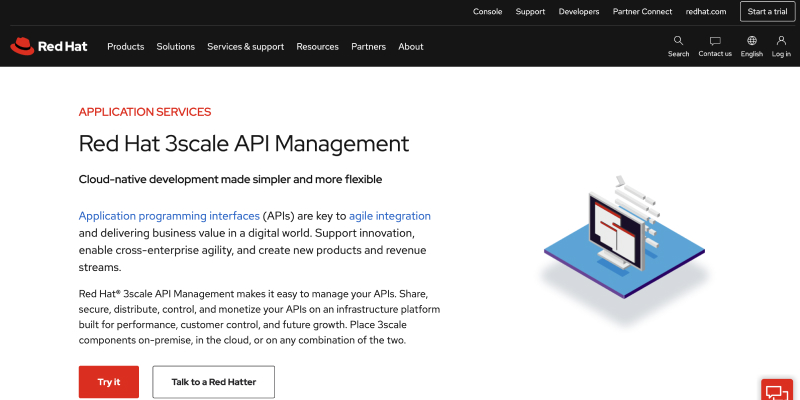Open the Solutions menu
Screen dimensions: 800x400
point(176,46)
